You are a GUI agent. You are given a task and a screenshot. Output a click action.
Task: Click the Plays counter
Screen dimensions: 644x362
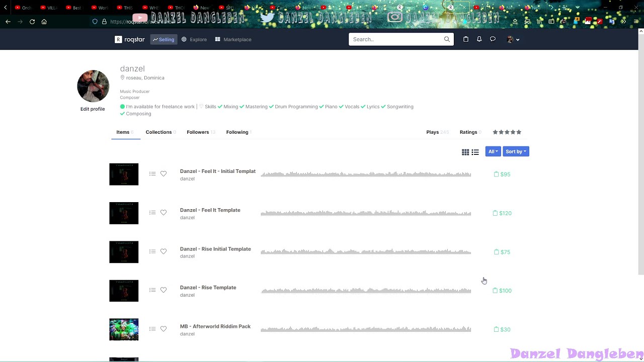tap(437, 132)
